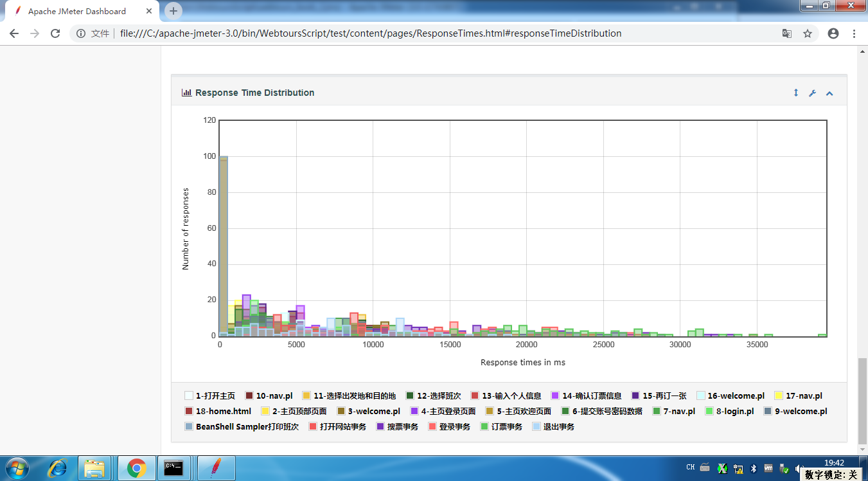Switch to the JMeter feather taskbar app
Screen dimensions: 868x481
pos(215,468)
